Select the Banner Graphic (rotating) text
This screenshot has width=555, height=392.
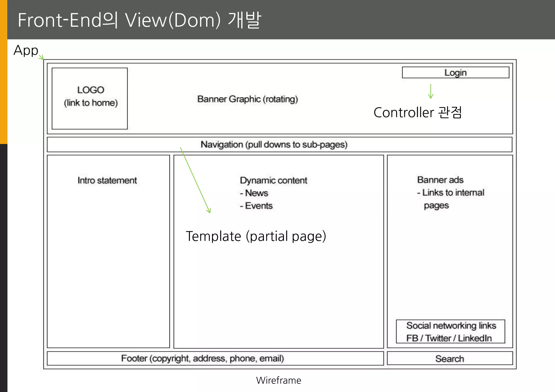coord(247,99)
